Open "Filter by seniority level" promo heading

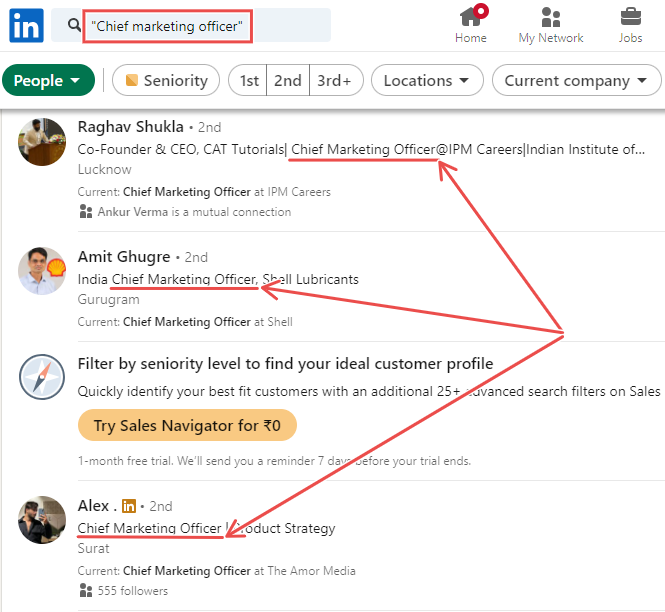click(x=285, y=364)
